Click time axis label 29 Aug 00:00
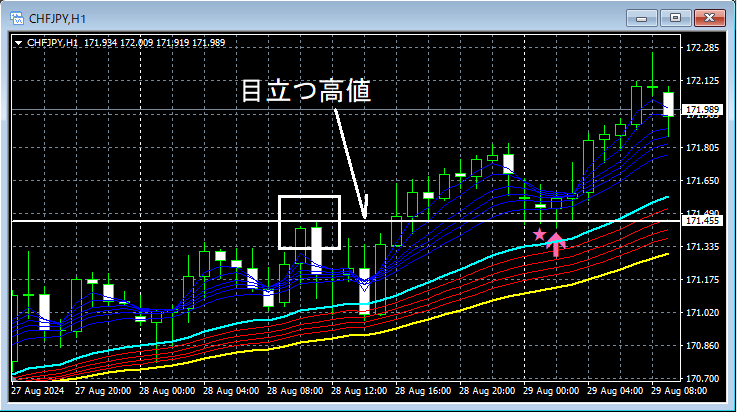 point(551,391)
